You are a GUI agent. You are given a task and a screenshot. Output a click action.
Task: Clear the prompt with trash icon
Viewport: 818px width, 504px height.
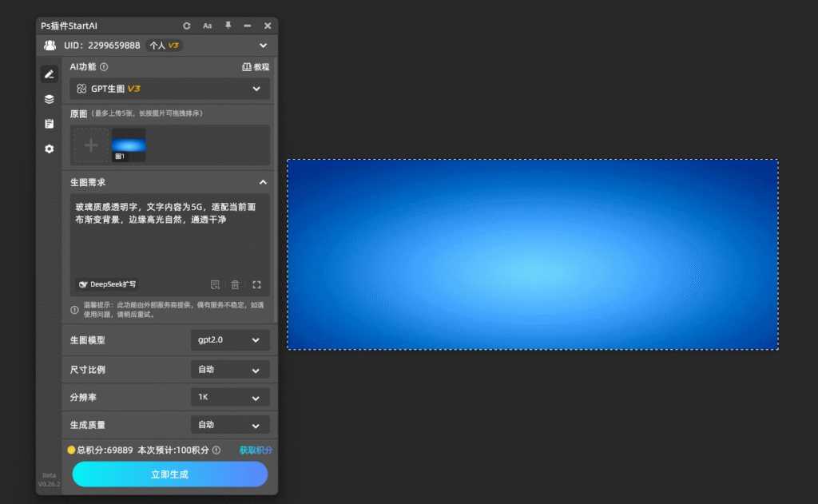click(x=236, y=284)
